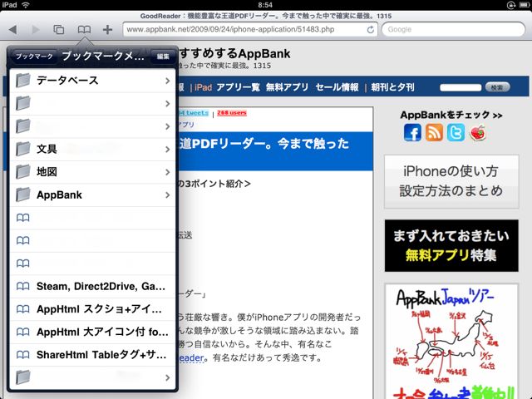The width and height of the screenshot is (532, 399).
Task: Click the red apple icon
Action: pos(477,132)
